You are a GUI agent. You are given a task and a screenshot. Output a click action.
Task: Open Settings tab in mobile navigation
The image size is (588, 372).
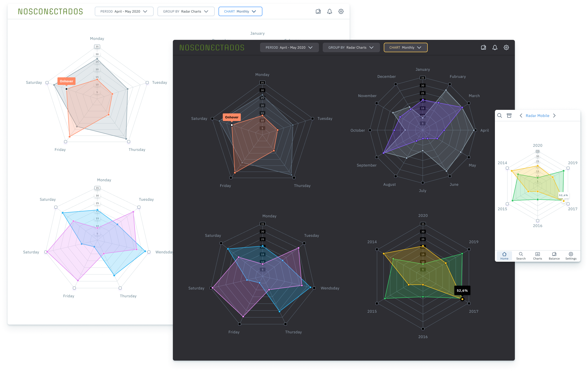(x=571, y=256)
